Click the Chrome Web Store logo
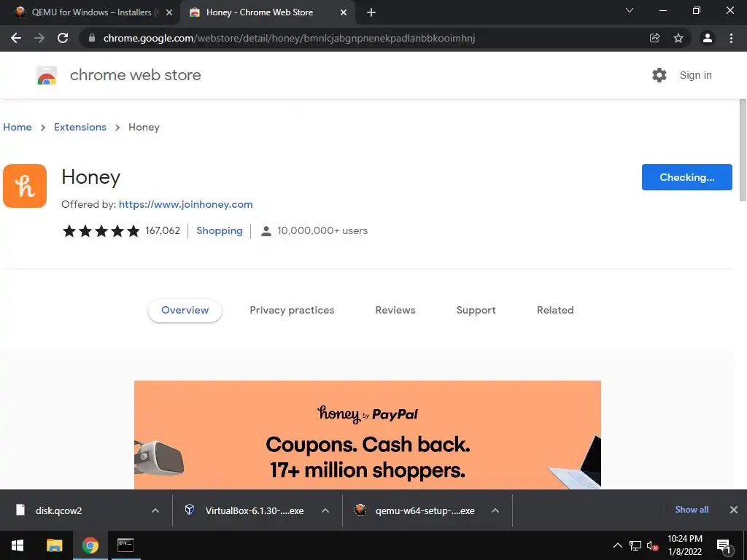This screenshot has width=747, height=560. pos(47,75)
